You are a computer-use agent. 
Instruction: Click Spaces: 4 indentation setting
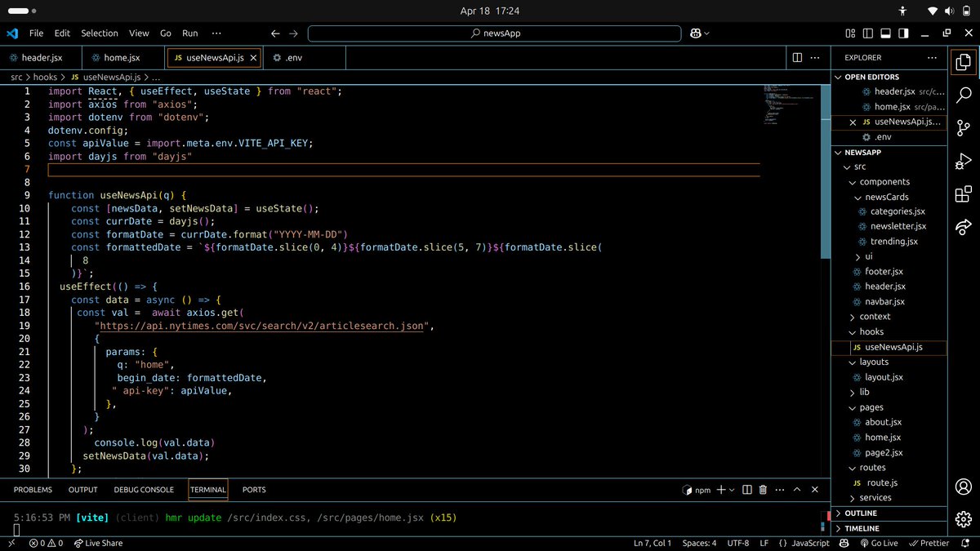click(x=699, y=543)
